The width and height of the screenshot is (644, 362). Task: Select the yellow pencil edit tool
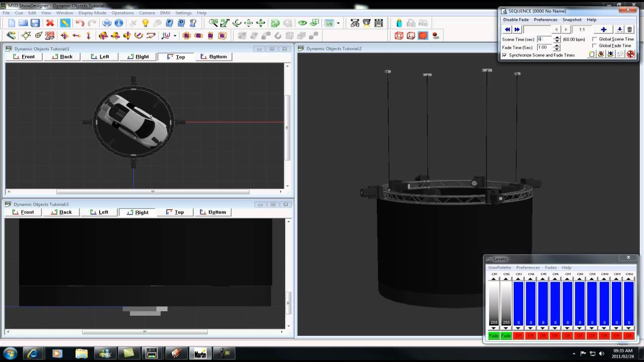65,23
